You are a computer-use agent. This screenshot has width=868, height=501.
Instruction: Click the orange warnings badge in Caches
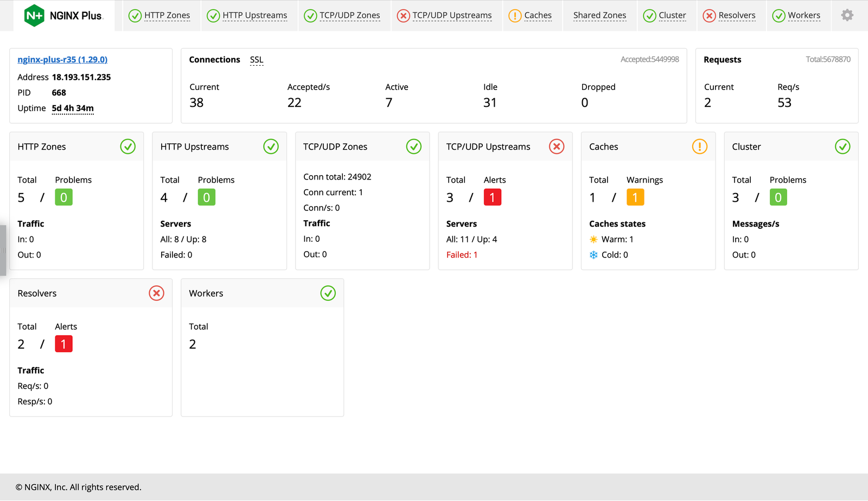[635, 197]
